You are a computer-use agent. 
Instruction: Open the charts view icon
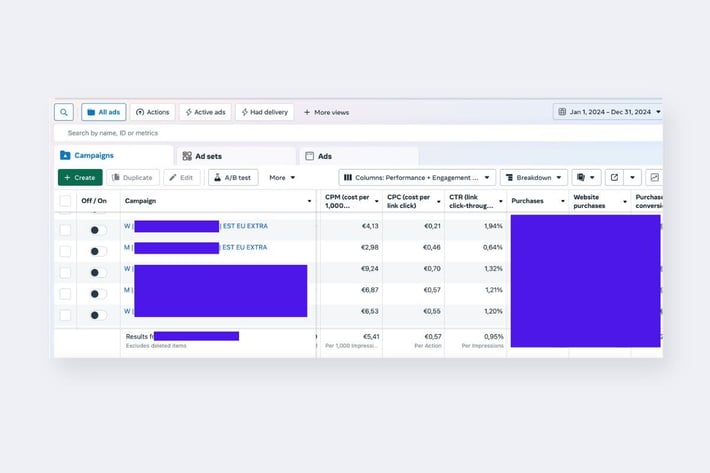(655, 177)
